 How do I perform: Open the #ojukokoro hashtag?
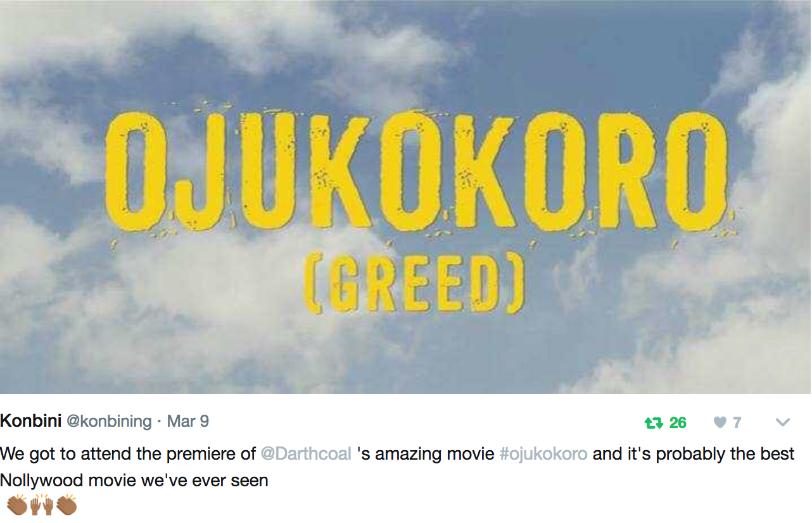click(x=543, y=455)
